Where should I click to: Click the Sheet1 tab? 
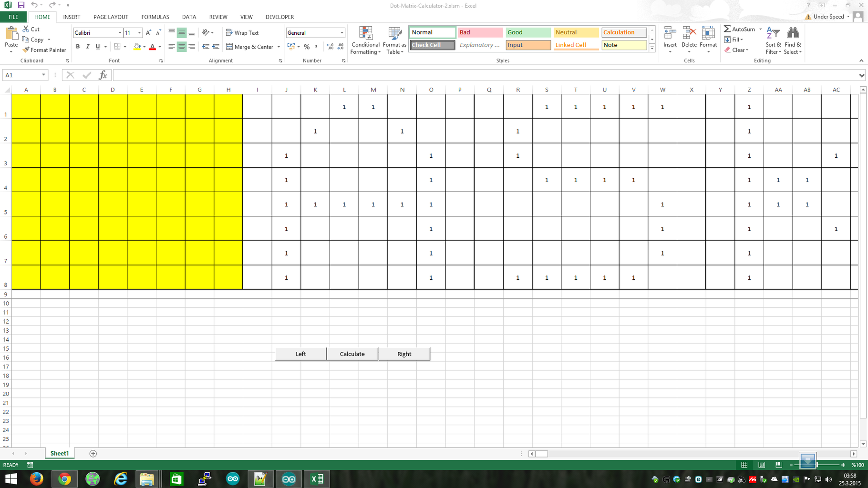(60, 454)
